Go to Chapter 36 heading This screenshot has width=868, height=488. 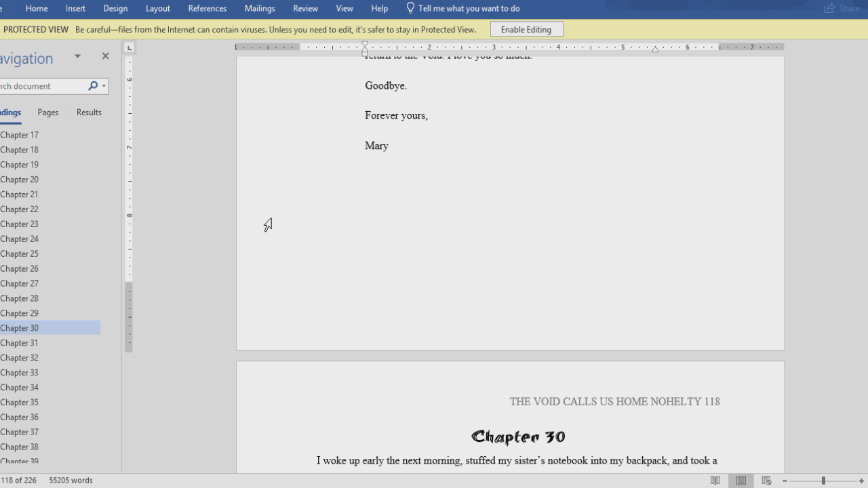19,418
